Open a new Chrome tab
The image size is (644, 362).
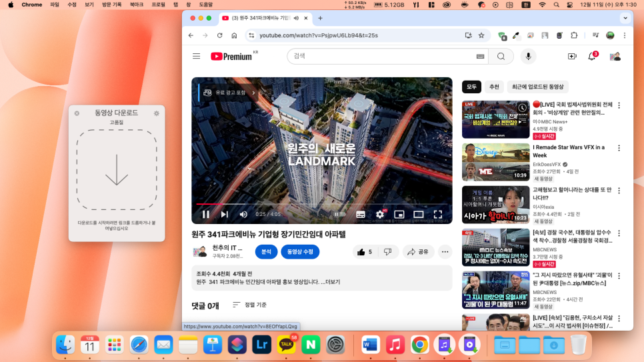tap(321, 18)
